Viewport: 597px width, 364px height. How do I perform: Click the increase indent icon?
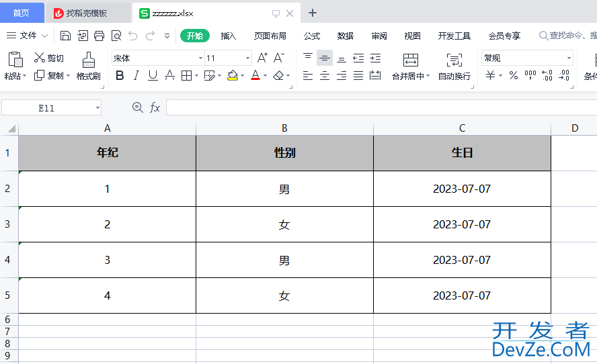click(x=375, y=58)
